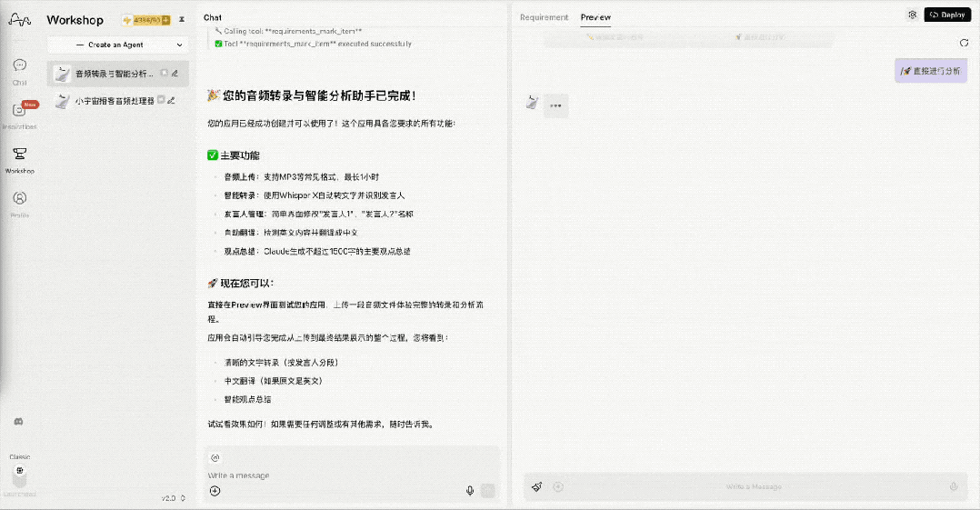The width and height of the screenshot is (980, 510).
Task: Select the 小宇宙播客音频处理器 agent
Action: (x=117, y=101)
